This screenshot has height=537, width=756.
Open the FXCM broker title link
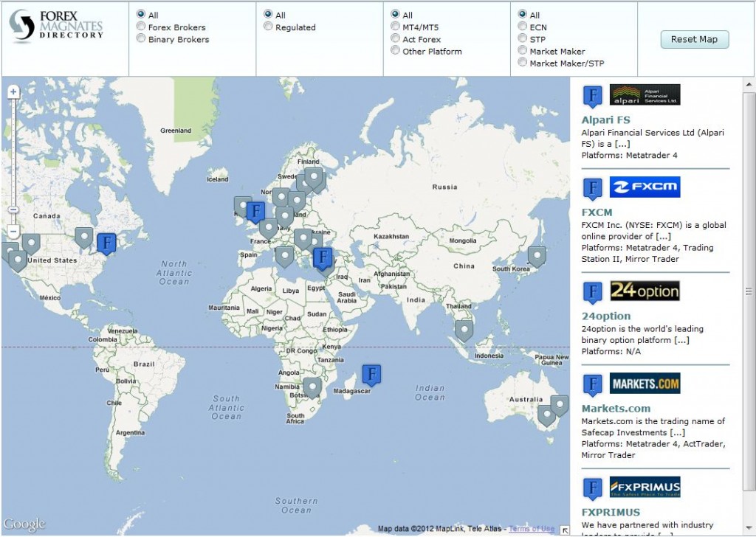point(597,212)
